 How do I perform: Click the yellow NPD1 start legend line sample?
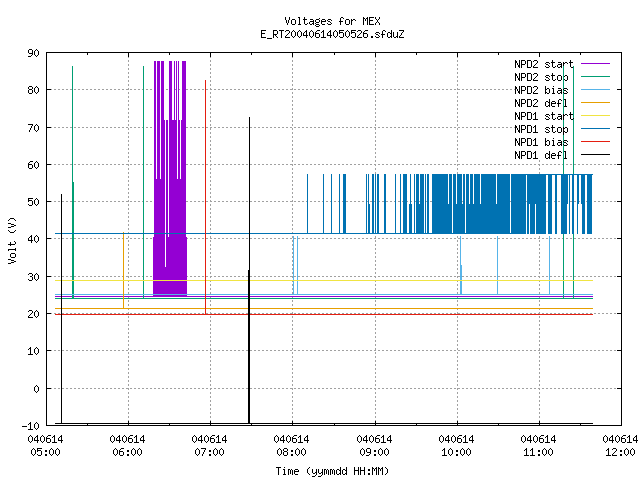pos(595,116)
